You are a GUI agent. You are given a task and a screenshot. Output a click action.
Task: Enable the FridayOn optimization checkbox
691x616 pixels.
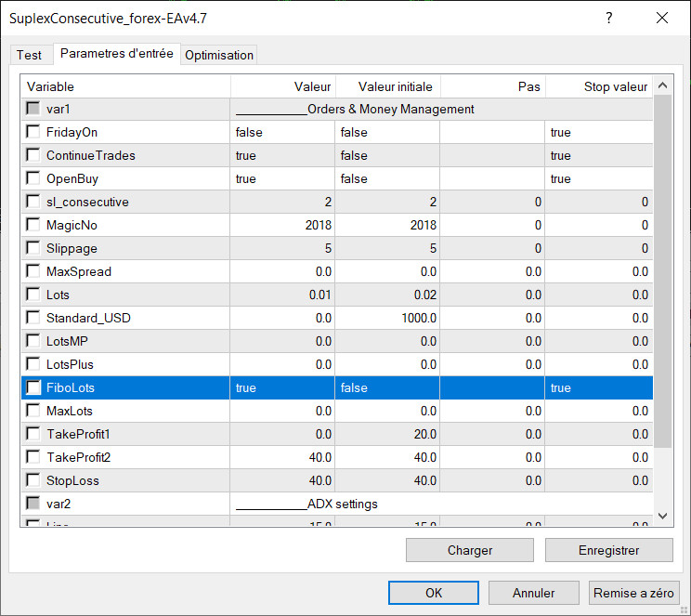[33, 133]
